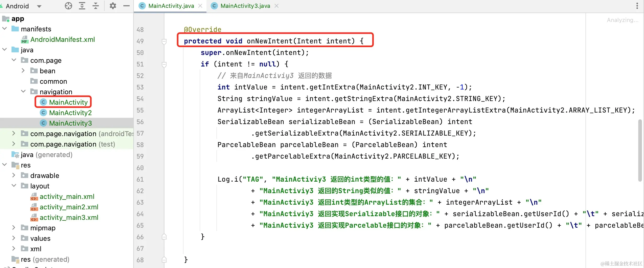Select MainActivity class in project tree
This screenshot has height=268, width=644.
tap(68, 102)
